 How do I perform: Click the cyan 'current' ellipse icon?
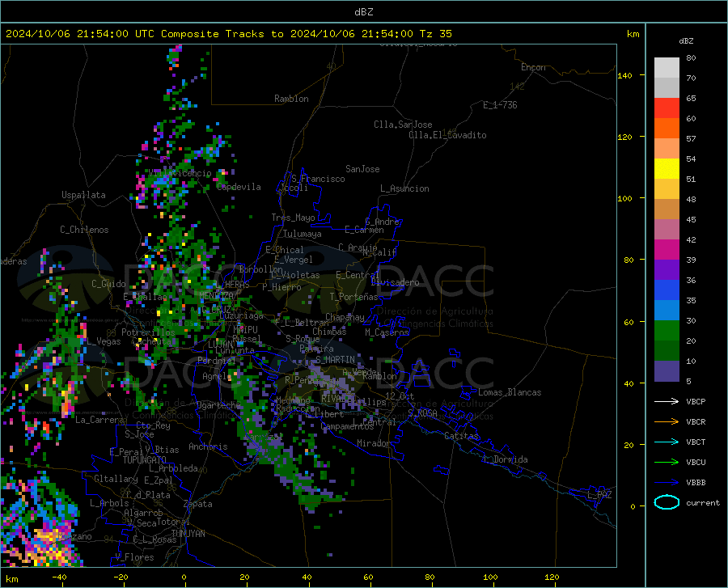point(667,502)
